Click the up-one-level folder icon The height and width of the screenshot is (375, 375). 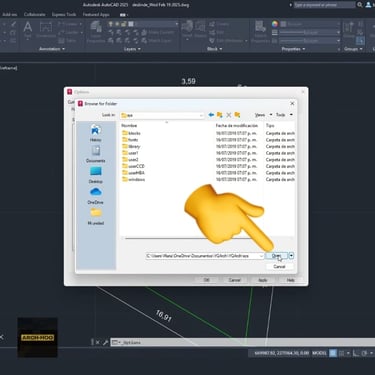220,115
